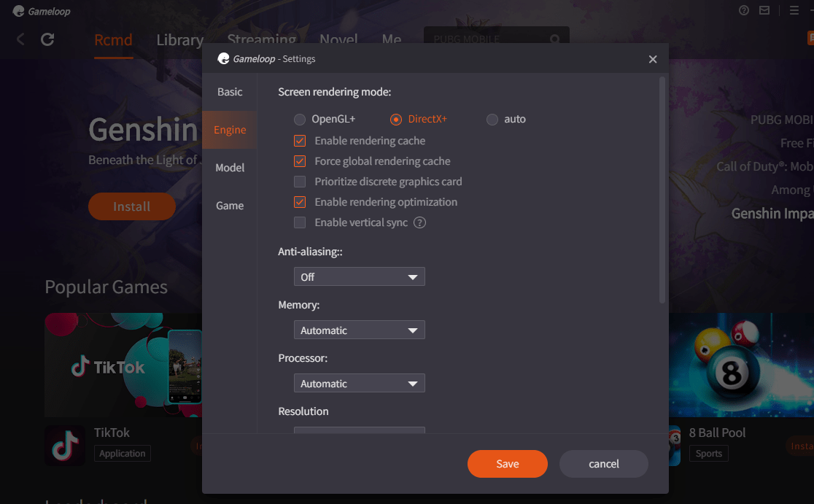Image resolution: width=814 pixels, height=504 pixels.
Task: Click the TikTok game title
Action: point(112,433)
